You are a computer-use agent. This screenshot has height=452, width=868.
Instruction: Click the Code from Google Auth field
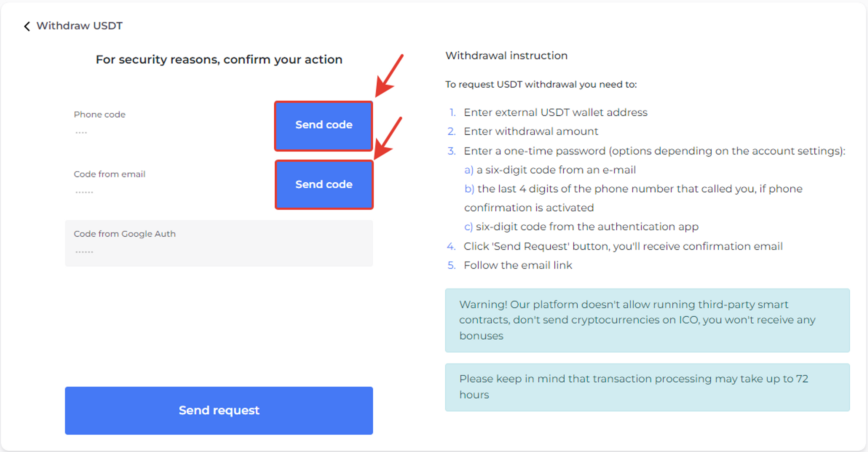pyautogui.click(x=219, y=243)
